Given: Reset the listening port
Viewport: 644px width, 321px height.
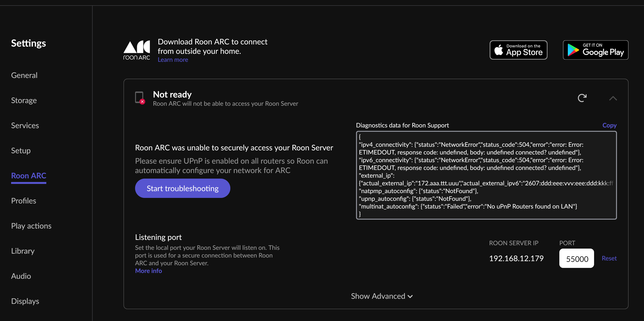Looking at the screenshot, I should (x=609, y=258).
